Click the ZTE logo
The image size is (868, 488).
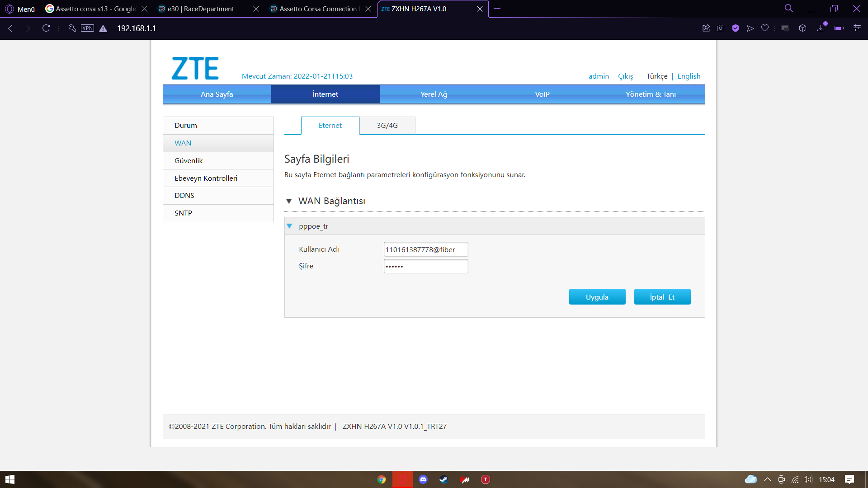[x=195, y=68]
